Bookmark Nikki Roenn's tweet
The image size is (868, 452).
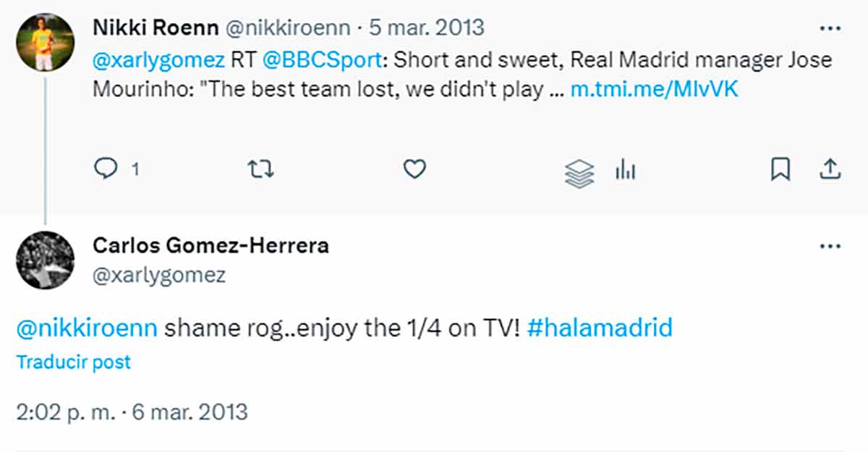(x=780, y=170)
